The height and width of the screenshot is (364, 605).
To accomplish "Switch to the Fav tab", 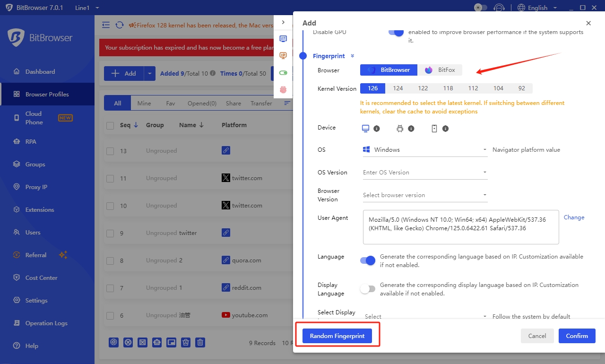I will (171, 103).
